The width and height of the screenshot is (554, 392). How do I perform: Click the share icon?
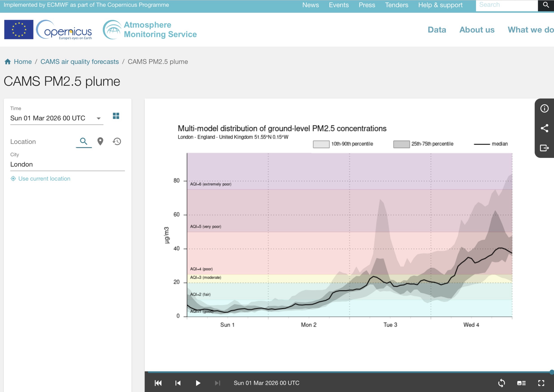click(x=544, y=128)
